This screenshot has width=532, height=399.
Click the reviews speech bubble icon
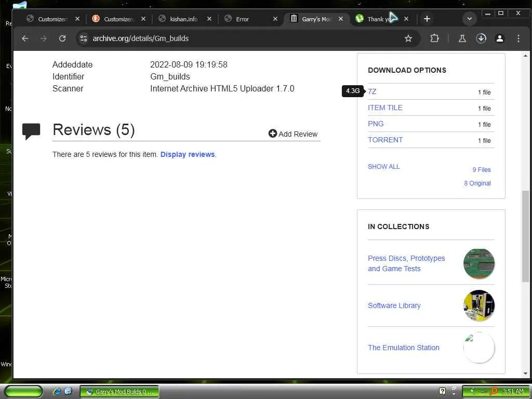31,131
